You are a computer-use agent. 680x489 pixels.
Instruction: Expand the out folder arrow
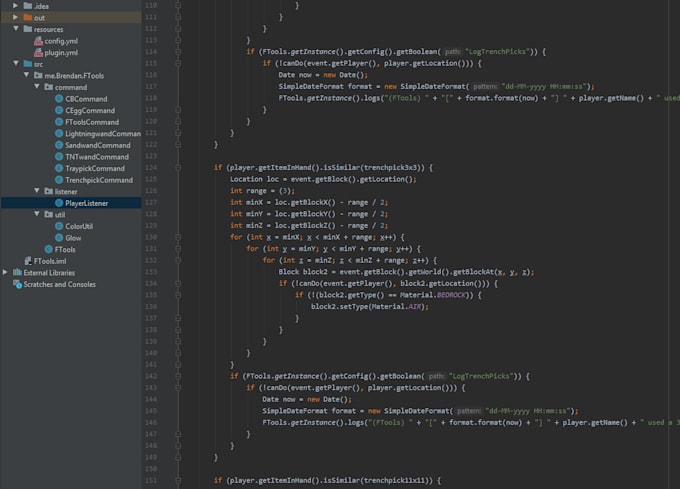click(16, 17)
